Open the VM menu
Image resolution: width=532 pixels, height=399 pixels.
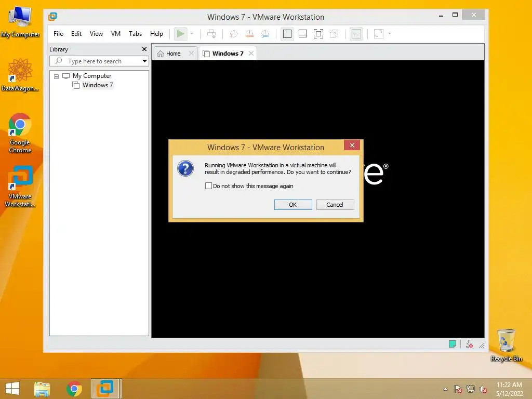coord(116,34)
